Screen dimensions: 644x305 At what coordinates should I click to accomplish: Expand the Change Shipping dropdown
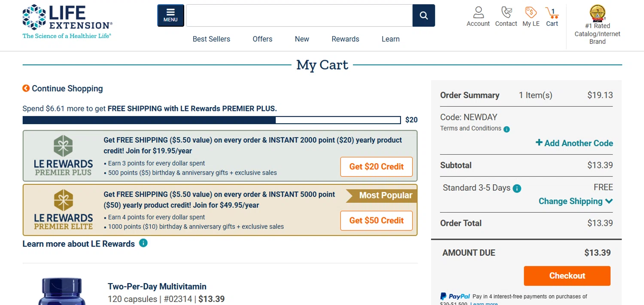(x=575, y=201)
